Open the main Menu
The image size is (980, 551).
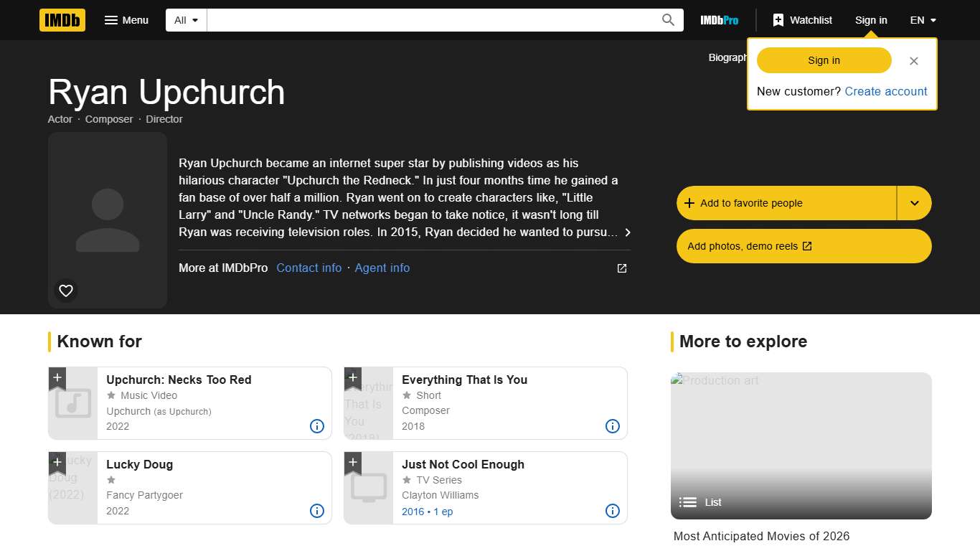(x=126, y=20)
